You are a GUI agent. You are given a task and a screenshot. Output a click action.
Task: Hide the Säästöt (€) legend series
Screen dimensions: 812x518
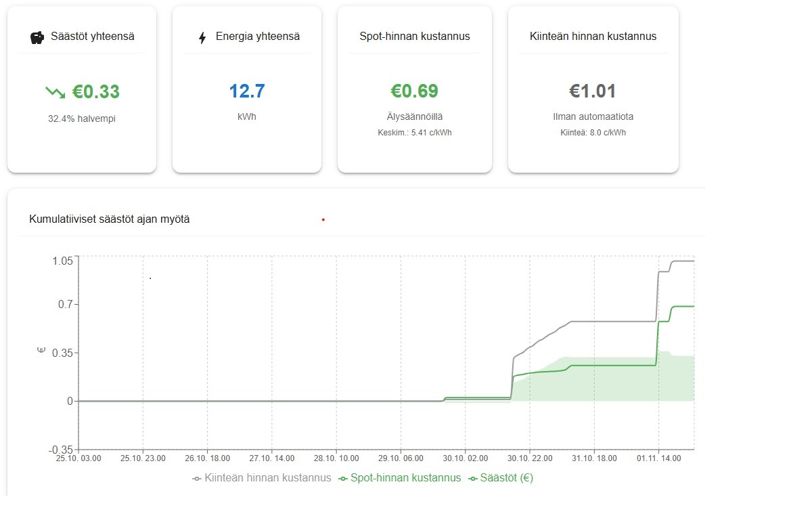[501, 478]
